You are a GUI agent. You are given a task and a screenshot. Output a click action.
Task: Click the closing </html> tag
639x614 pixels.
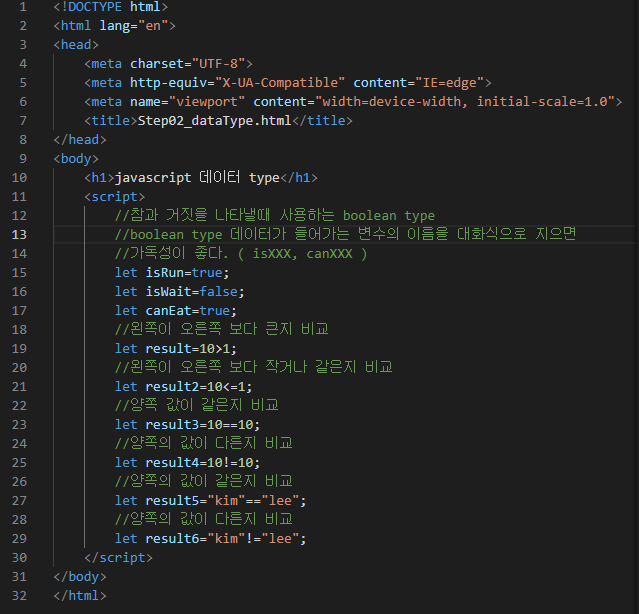point(80,596)
